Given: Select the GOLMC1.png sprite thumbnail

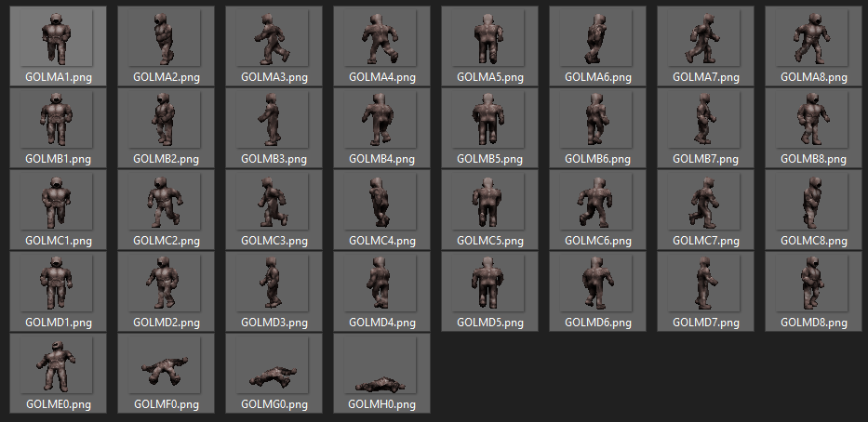Looking at the screenshot, I should (56, 202).
